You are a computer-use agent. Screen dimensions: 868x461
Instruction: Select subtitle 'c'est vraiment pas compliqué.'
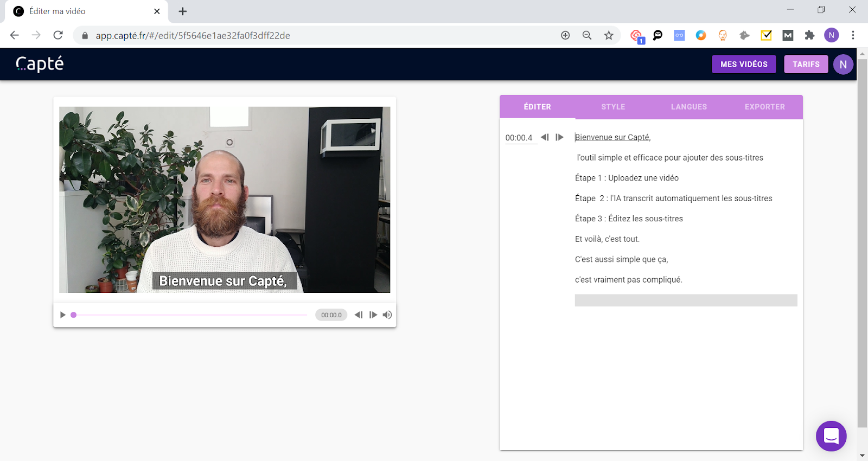click(629, 280)
